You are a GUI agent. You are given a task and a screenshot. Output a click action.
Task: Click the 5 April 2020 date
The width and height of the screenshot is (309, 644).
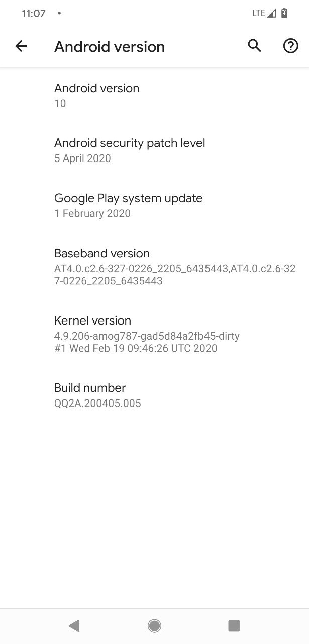[82, 158]
